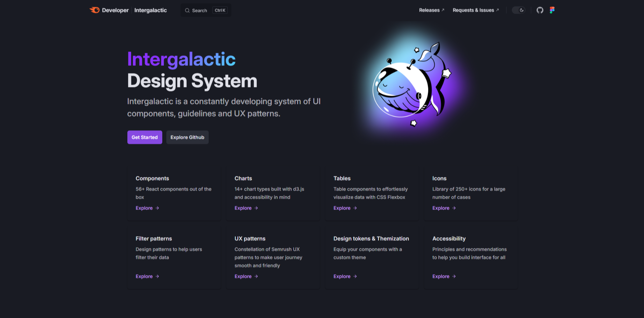
Task: Click the Components card title
Action: pos(152,178)
